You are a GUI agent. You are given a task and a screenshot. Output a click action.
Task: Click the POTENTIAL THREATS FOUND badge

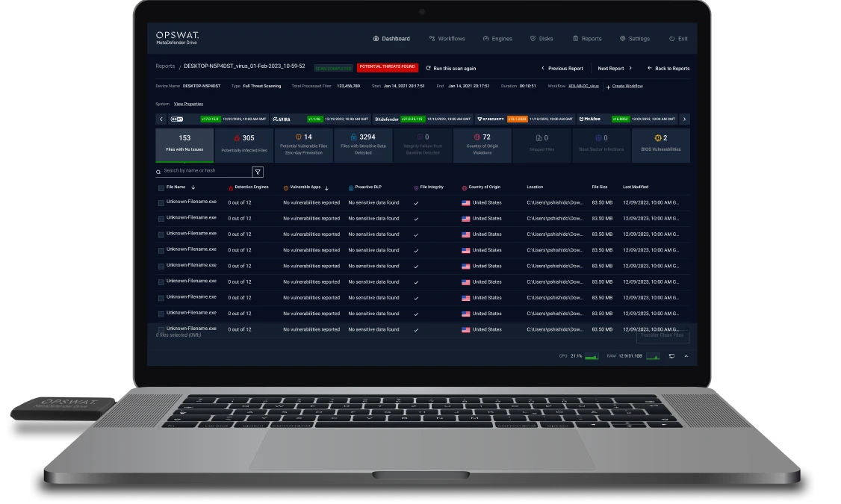coord(387,67)
